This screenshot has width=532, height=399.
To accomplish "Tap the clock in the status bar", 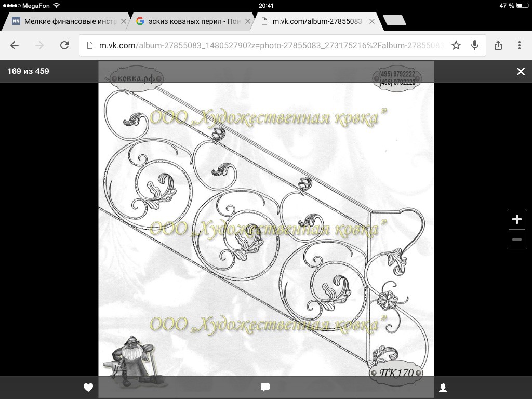I will pos(266,5).
